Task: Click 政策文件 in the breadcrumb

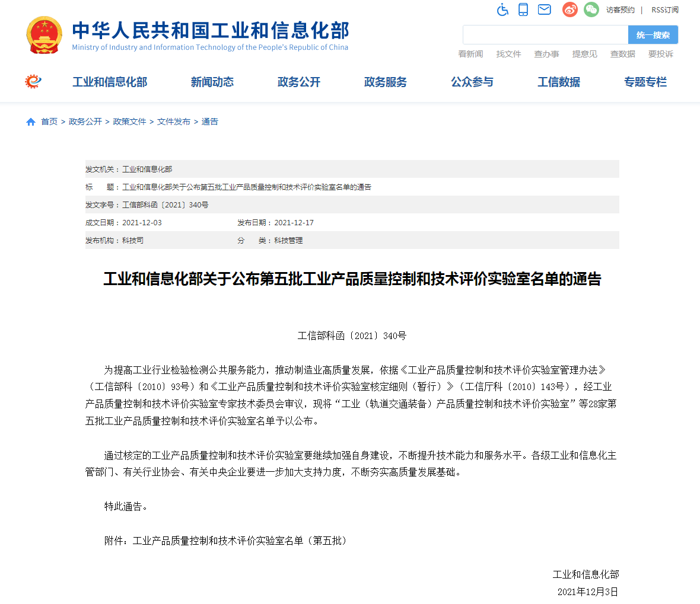Action: [x=129, y=122]
